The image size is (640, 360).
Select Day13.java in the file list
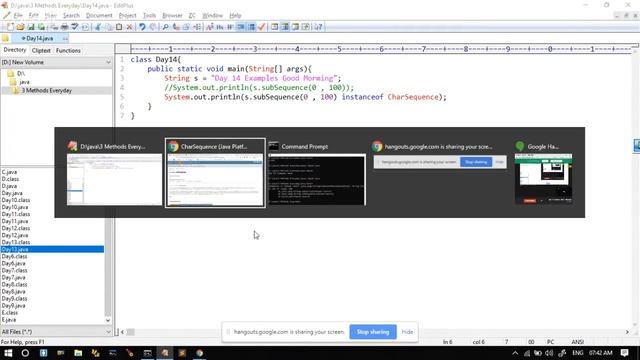(52, 249)
